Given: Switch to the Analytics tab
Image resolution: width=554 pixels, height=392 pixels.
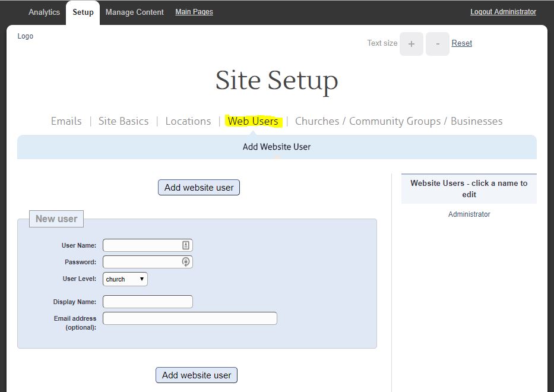Looking at the screenshot, I should (x=44, y=12).
